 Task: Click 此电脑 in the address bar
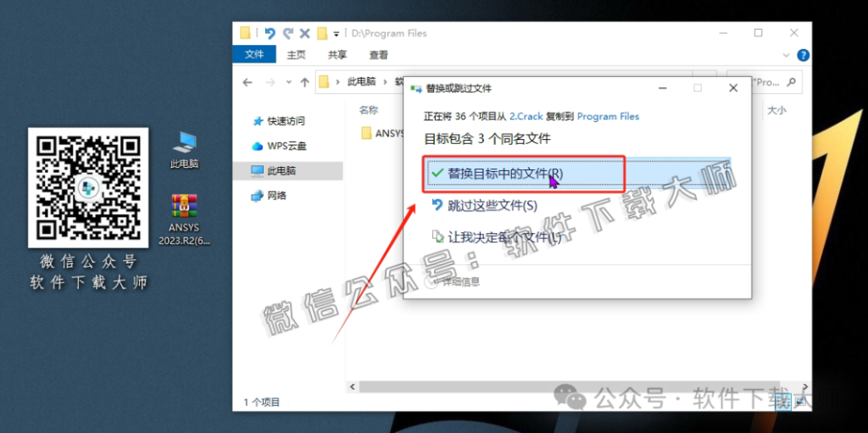(361, 81)
